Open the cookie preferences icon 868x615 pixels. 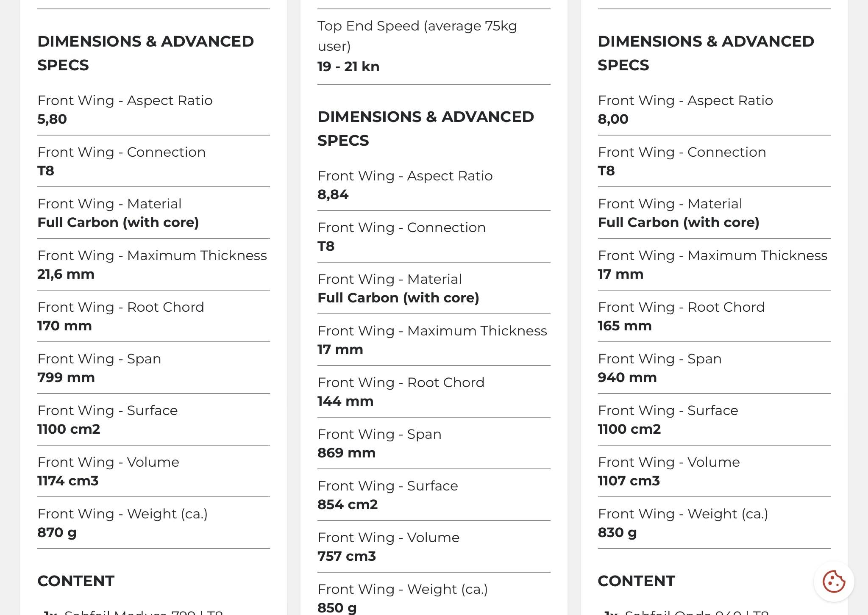pyautogui.click(x=833, y=581)
